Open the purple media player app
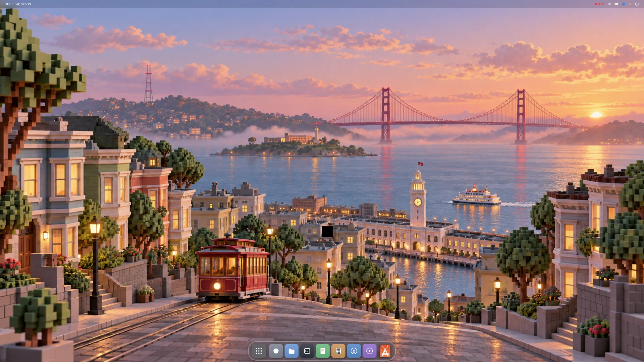Viewport: 644px width, 362px height. click(369, 351)
